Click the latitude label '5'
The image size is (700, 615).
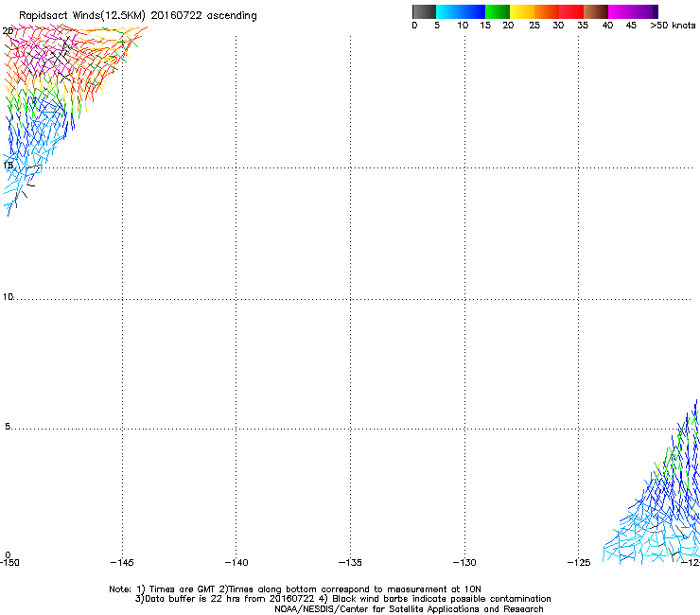tap(8, 427)
